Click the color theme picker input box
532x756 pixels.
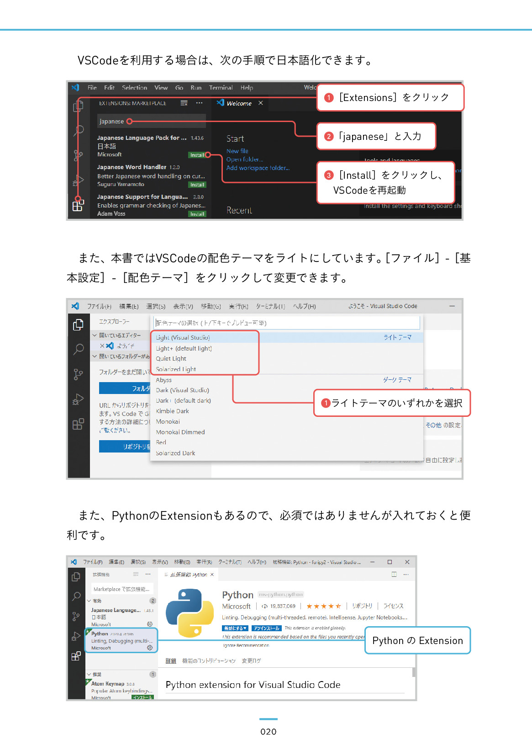(x=287, y=323)
